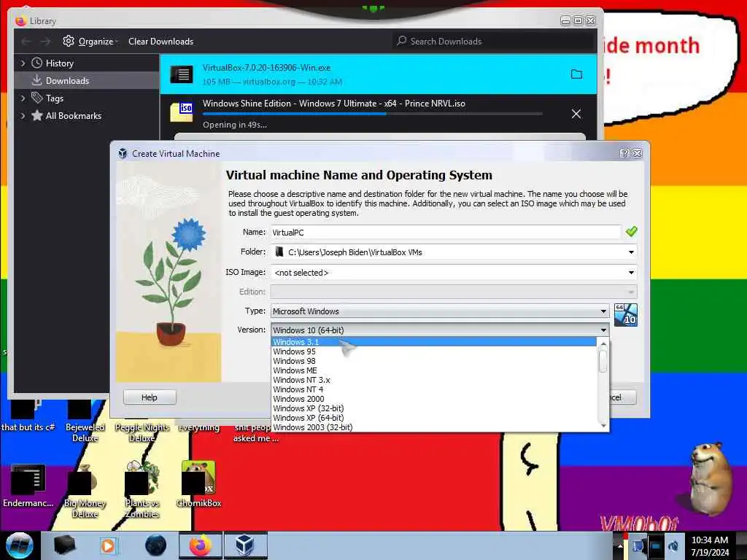Open the ISO Image dropdown
Viewport: 747px width, 560px height.
pos(631,273)
